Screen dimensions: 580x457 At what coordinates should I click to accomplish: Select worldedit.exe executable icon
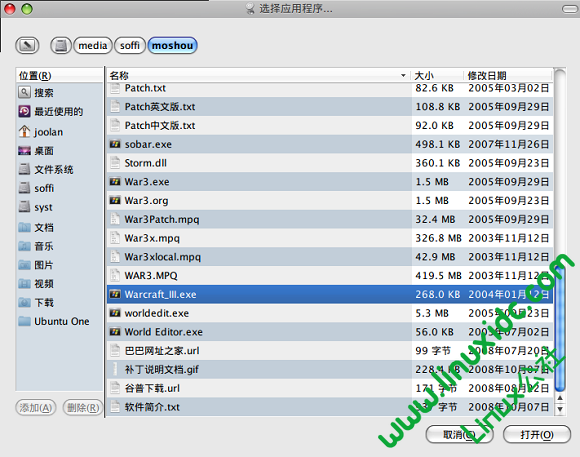pos(115,313)
